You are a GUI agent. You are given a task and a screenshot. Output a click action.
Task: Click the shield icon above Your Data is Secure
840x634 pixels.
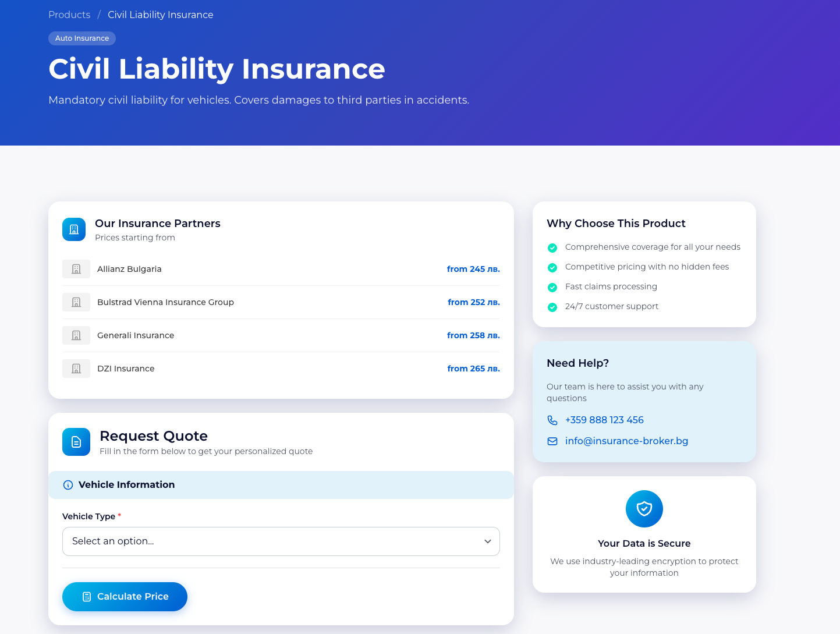pyautogui.click(x=644, y=509)
